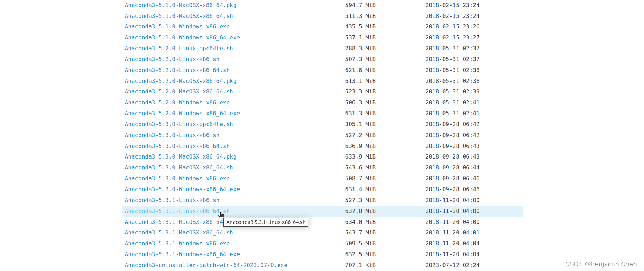Open Anaconda3-uninstaller-patch-win-64-2023.07-0.exe link
The width and height of the screenshot is (644, 271).
(206, 265)
